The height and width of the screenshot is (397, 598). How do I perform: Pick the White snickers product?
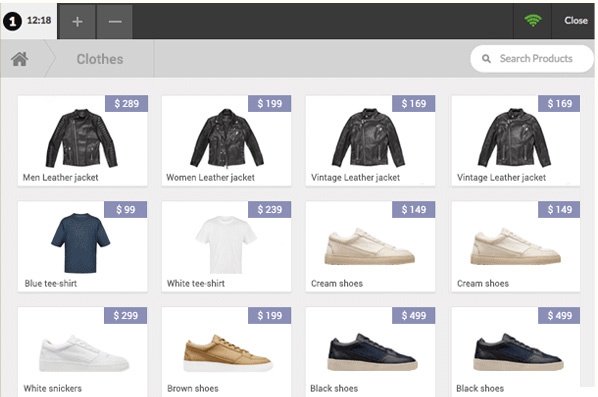(82, 352)
